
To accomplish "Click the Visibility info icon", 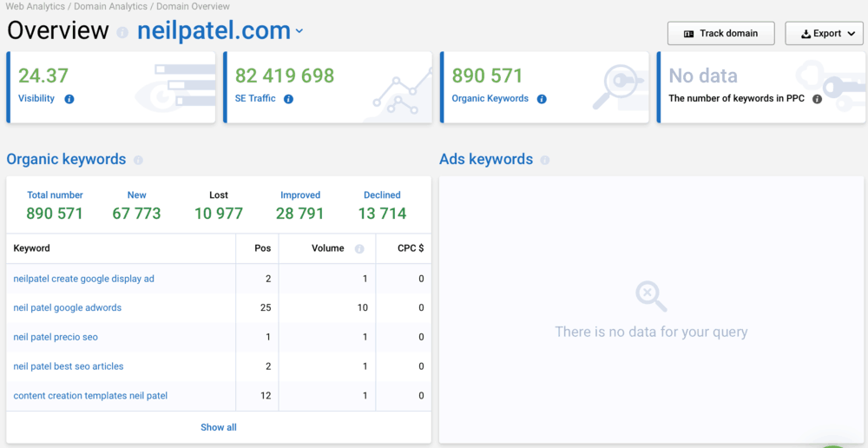I will (69, 99).
